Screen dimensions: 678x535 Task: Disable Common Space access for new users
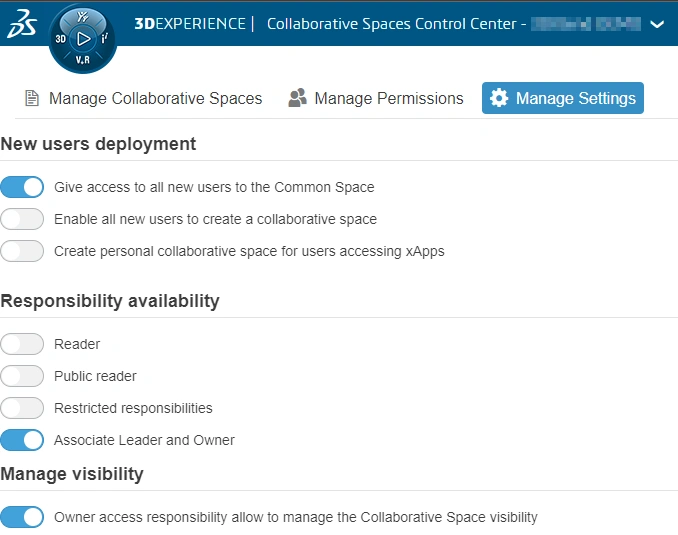tap(22, 187)
